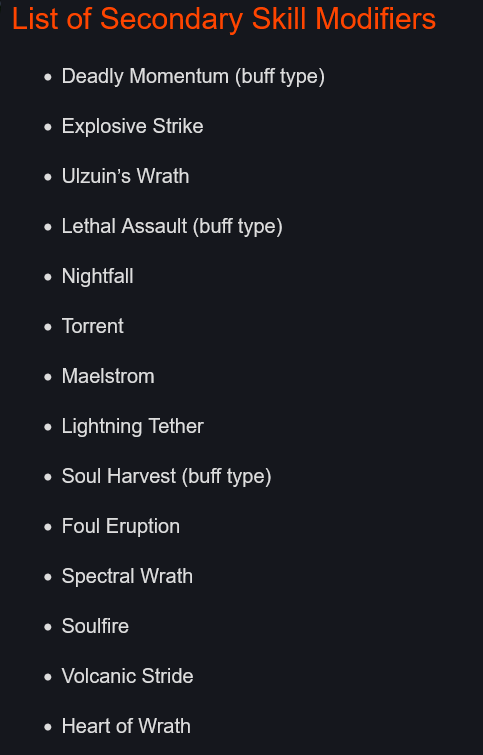483x755 pixels.
Task: Click the bullet beside Soulfire
Action: click(x=48, y=627)
